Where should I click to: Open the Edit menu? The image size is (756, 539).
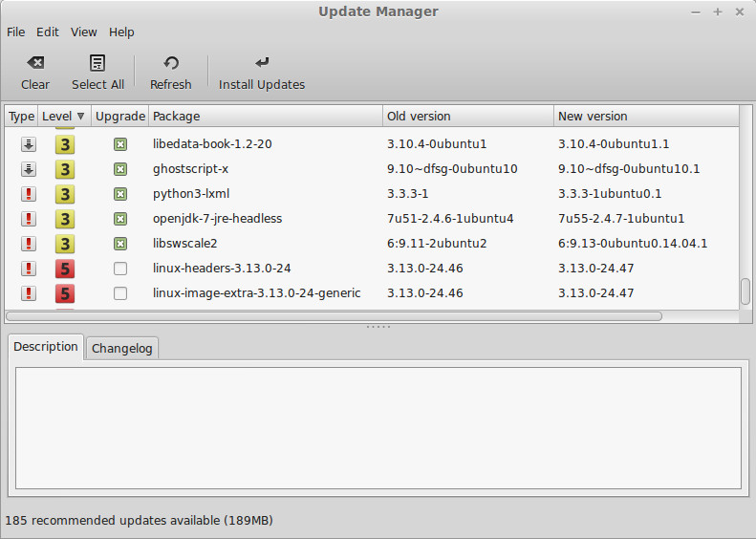[47, 32]
